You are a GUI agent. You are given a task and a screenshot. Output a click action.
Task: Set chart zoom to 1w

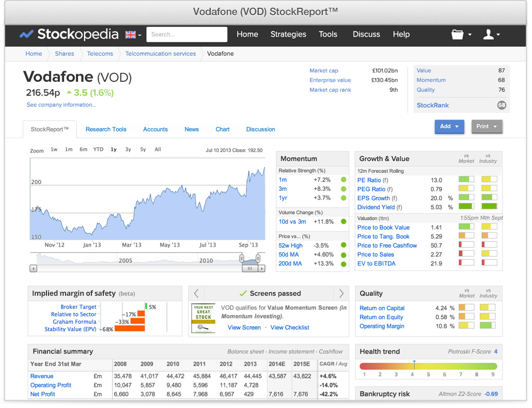pos(54,149)
